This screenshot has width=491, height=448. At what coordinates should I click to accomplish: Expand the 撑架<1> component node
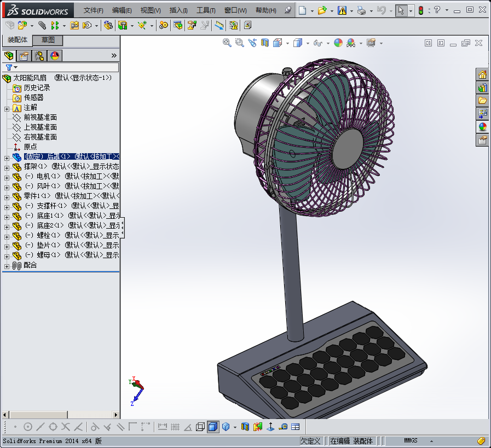pos(7,168)
